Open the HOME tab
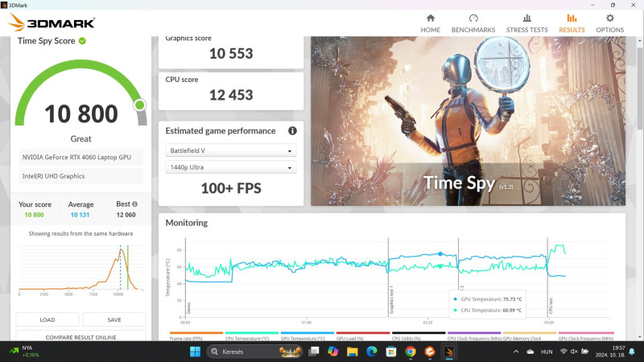 pos(430,23)
